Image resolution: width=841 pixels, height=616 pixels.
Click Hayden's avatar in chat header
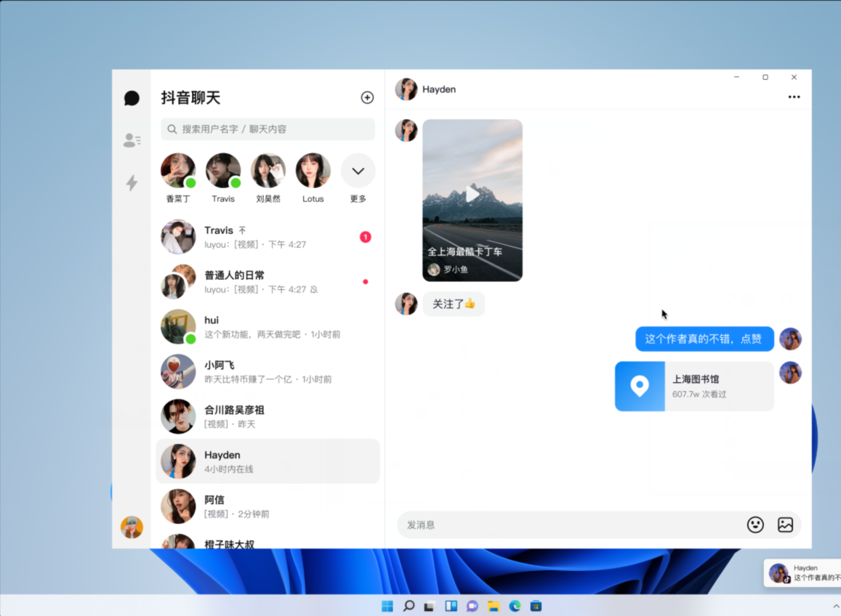pos(406,89)
